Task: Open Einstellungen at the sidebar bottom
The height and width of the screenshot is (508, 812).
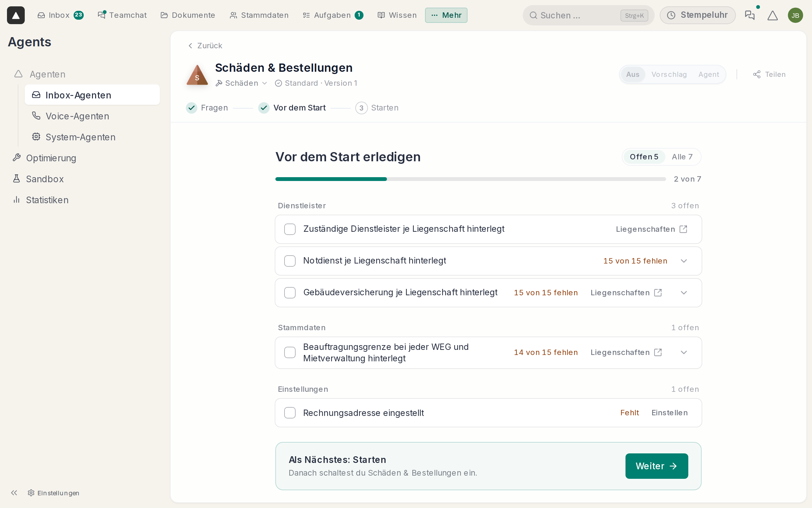Action: point(54,492)
